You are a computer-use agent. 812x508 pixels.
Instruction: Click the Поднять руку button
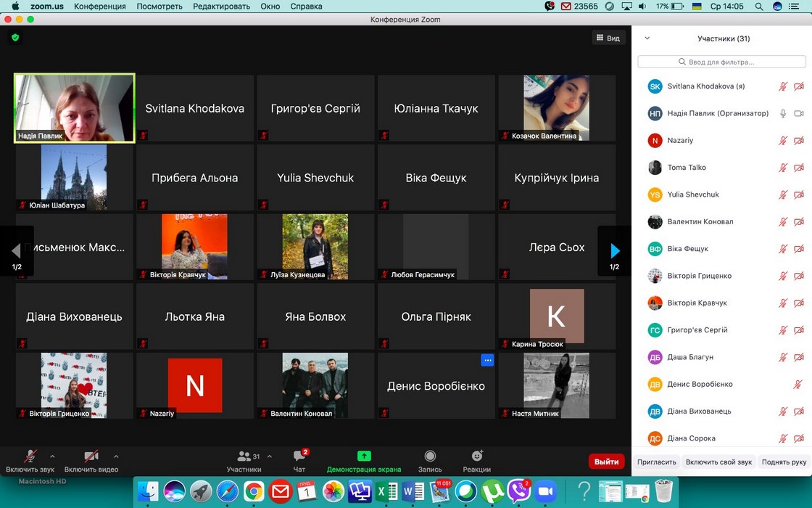coord(784,462)
